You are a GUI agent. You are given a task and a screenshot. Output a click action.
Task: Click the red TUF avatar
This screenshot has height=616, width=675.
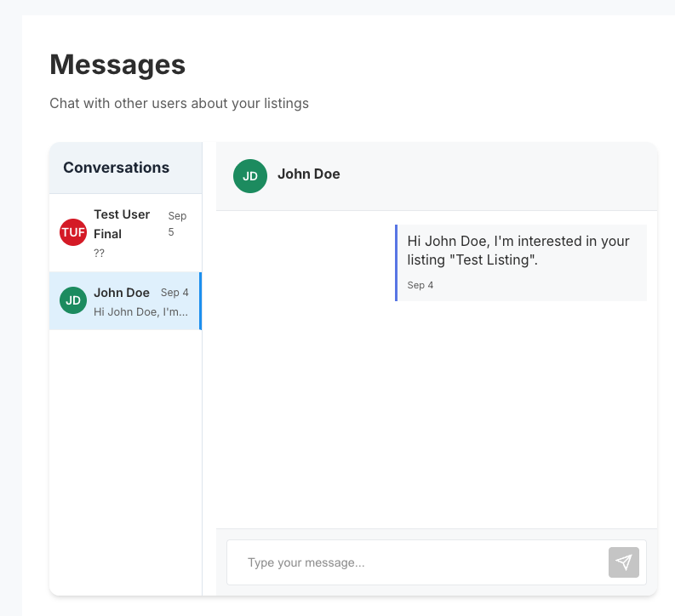click(73, 232)
